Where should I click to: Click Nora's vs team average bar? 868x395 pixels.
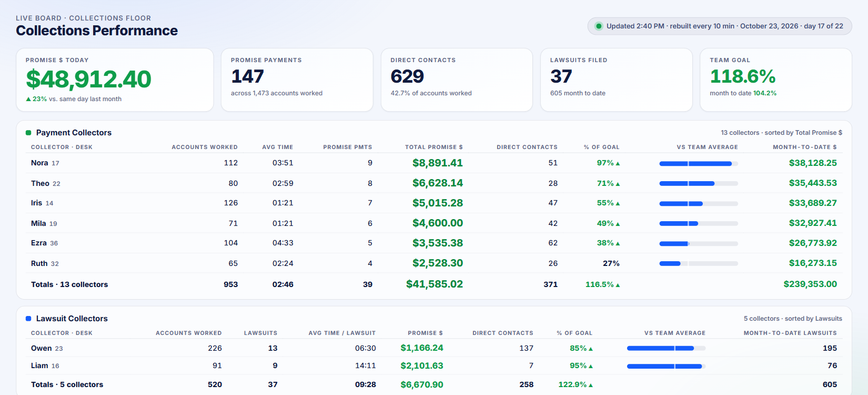699,164
